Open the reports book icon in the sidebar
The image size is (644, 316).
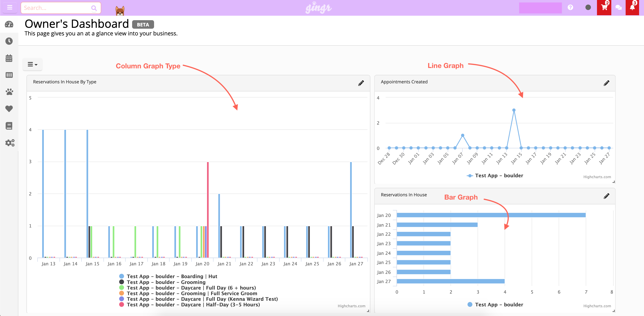tap(9, 126)
